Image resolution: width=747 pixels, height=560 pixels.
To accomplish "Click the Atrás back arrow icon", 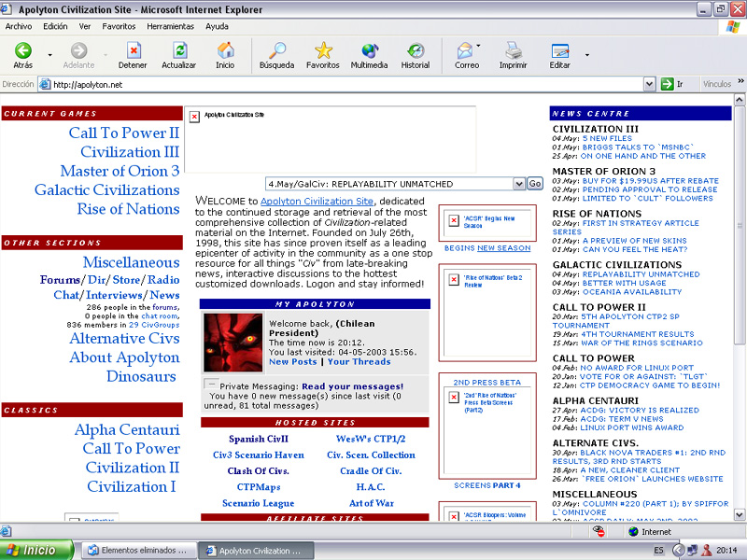I will (22, 50).
